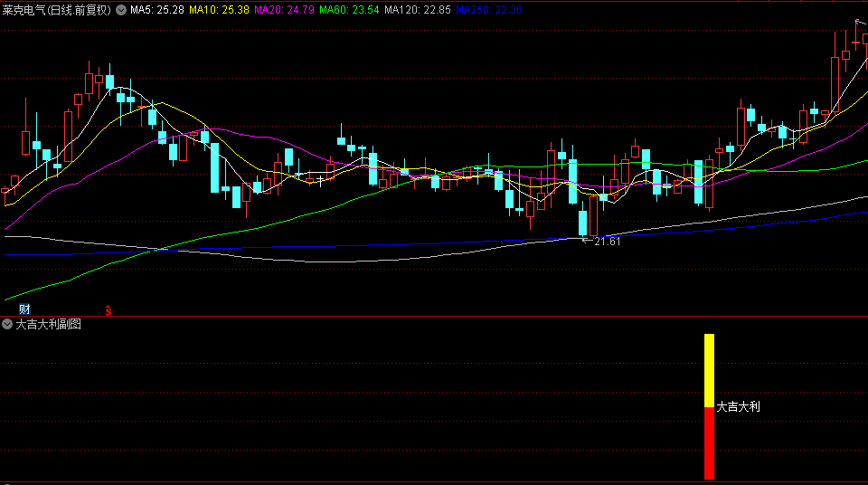Select the MA10: 25.38 indicator label
The width and height of the screenshot is (868, 485).
(x=219, y=10)
